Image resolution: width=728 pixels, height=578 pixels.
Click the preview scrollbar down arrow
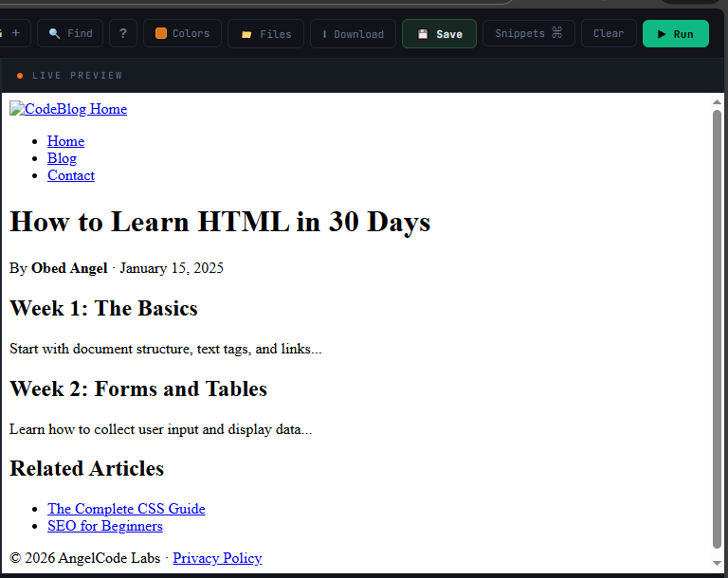click(717, 563)
